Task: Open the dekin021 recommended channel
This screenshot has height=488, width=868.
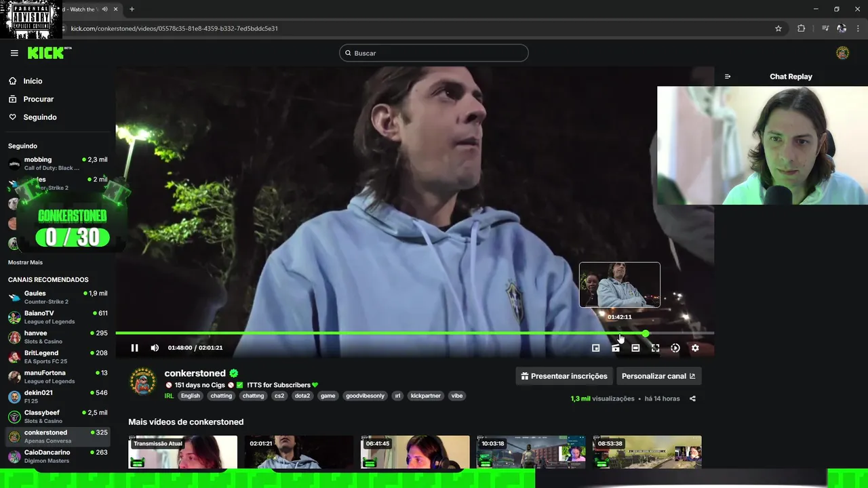Action: point(58,396)
